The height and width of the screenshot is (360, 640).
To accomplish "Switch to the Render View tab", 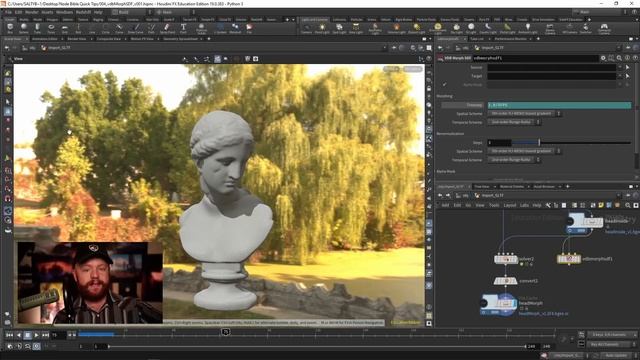I will point(77,39).
